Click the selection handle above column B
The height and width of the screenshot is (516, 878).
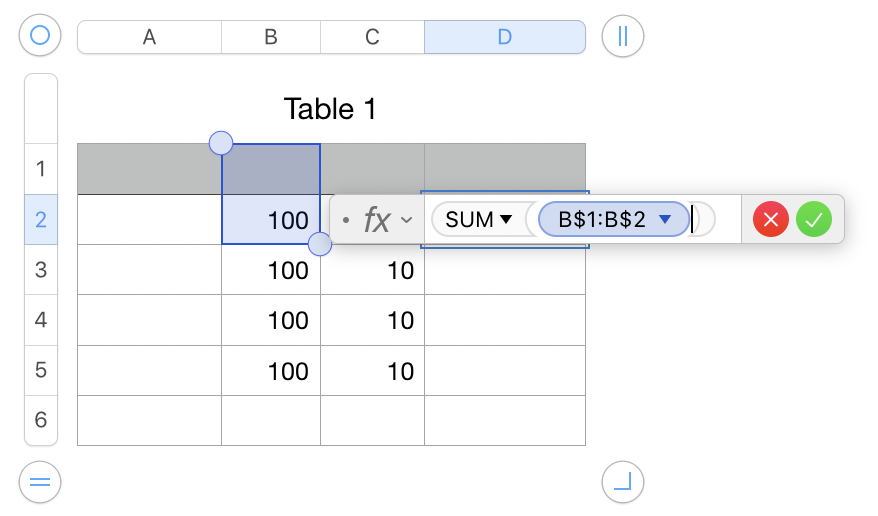coord(221,144)
